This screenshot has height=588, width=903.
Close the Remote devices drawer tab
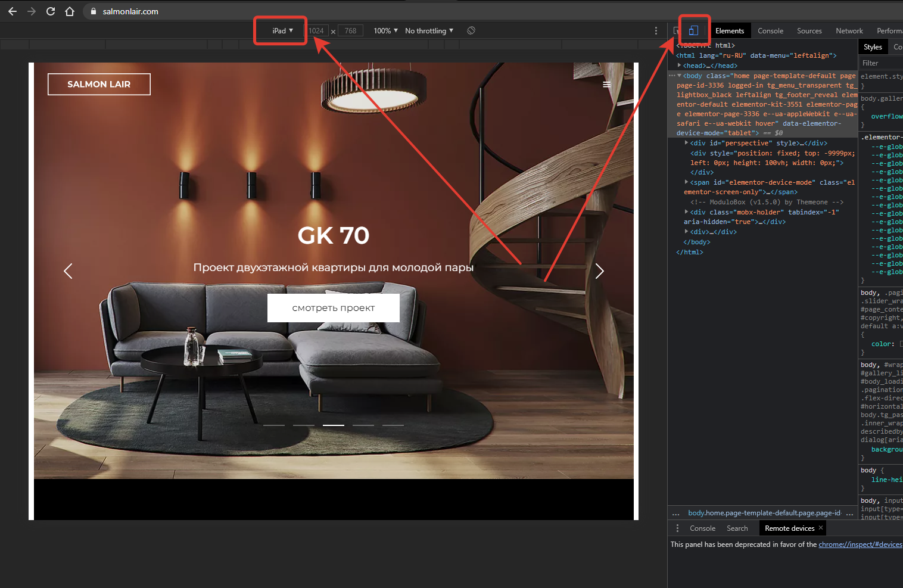pos(821,528)
